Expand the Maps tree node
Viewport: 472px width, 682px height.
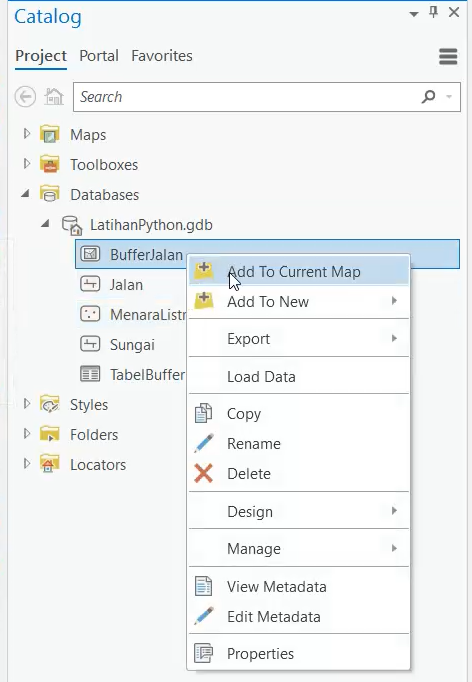click(27, 134)
